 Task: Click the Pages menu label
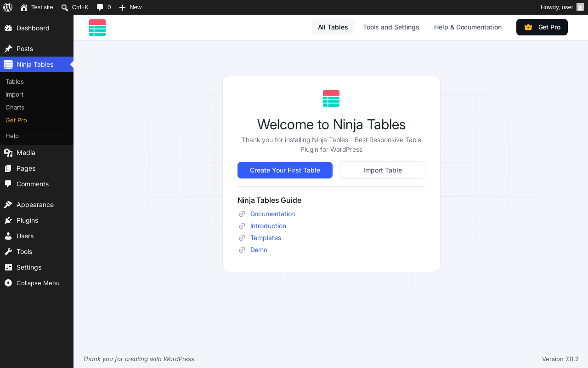click(x=26, y=168)
